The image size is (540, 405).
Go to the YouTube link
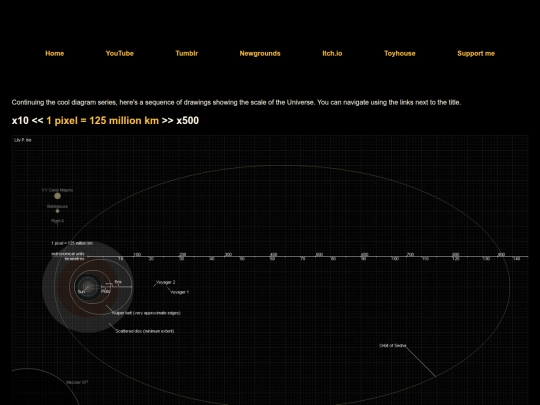(x=120, y=53)
